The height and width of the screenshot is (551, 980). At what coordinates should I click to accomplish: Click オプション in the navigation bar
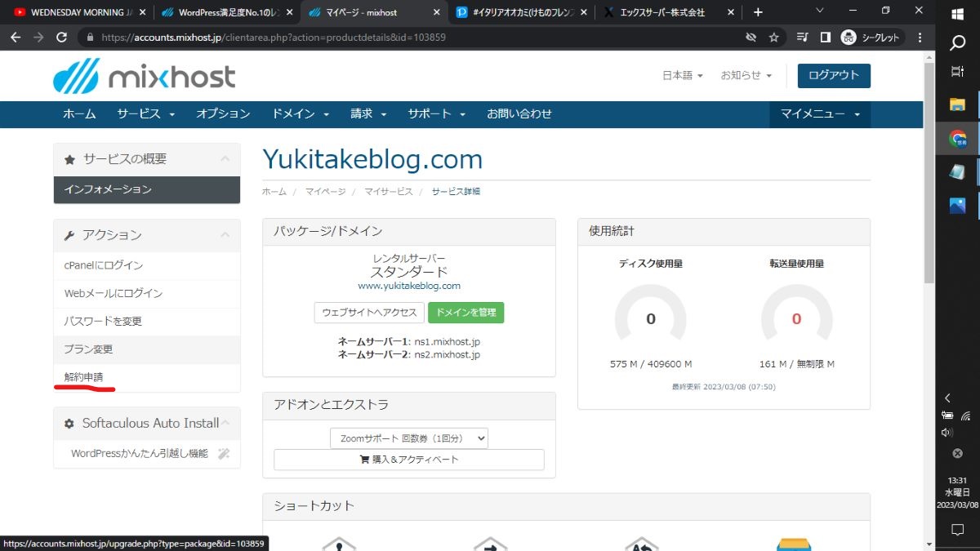click(x=223, y=114)
